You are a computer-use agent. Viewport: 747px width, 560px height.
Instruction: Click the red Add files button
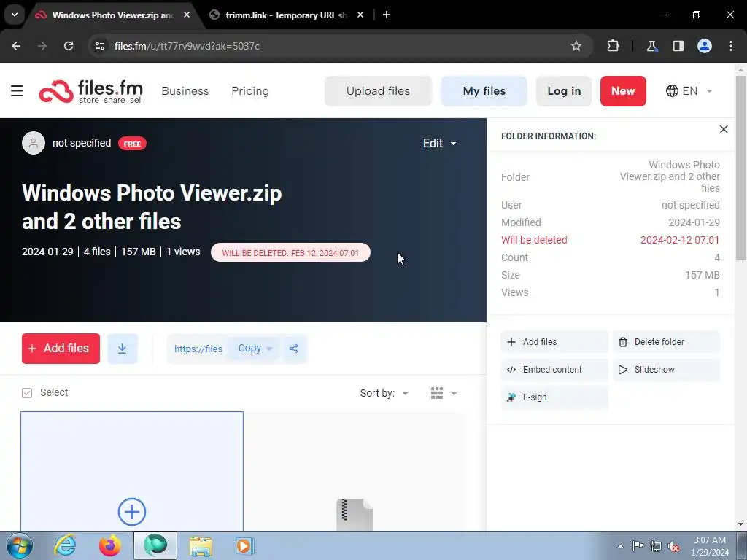pos(61,349)
